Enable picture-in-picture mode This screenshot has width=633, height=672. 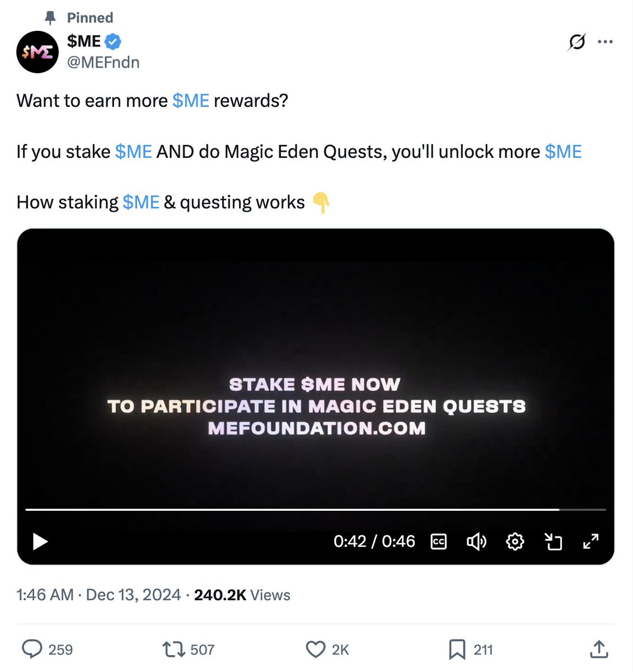coord(554,542)
